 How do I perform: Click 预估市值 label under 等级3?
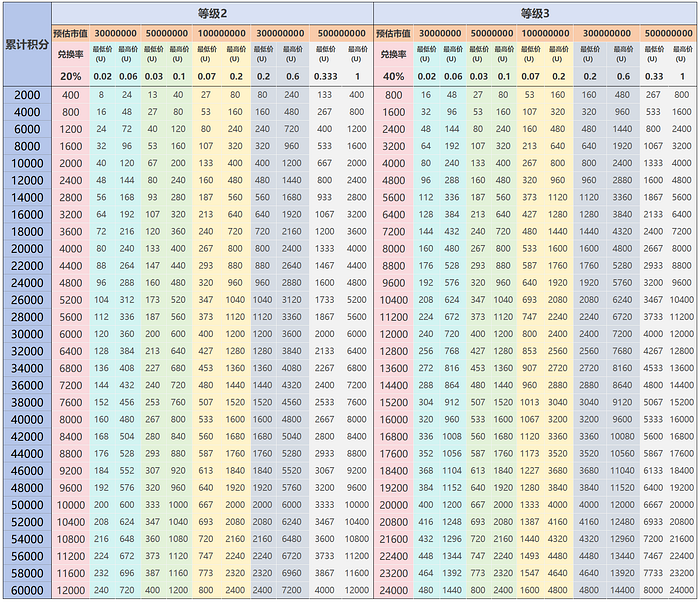point(394,33)
